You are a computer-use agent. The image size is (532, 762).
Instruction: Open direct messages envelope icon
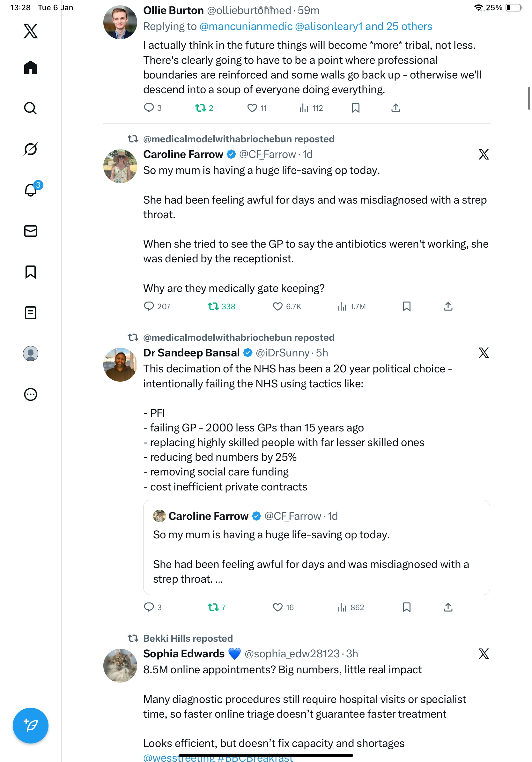31,231
